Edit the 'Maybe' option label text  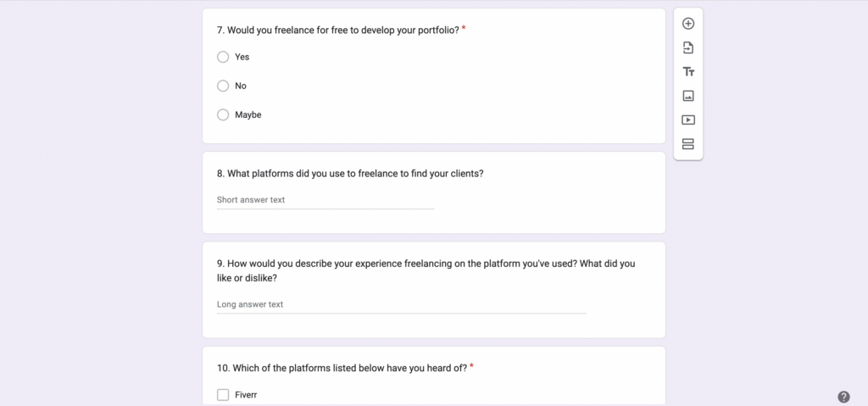[x=248, y=114]
